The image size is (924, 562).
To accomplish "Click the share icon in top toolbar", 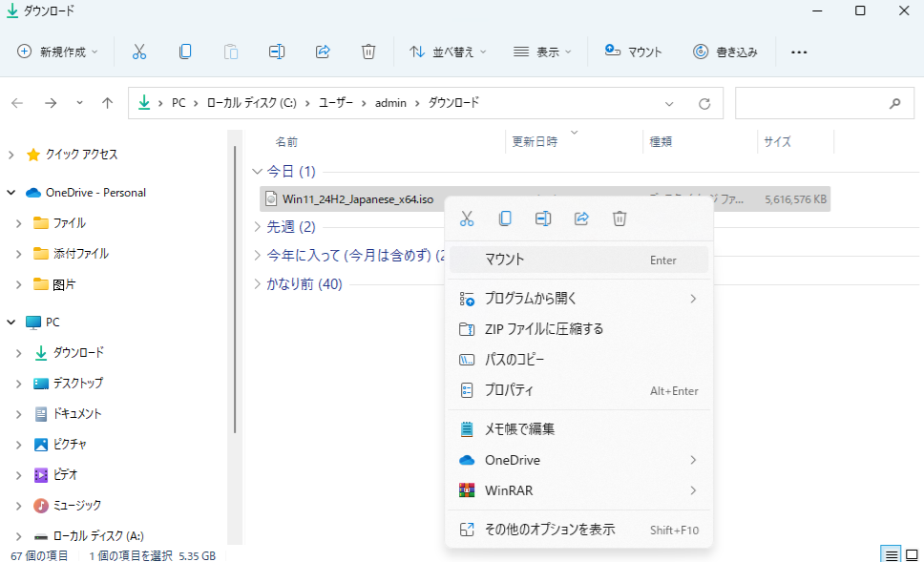I will tap(323, 52).
